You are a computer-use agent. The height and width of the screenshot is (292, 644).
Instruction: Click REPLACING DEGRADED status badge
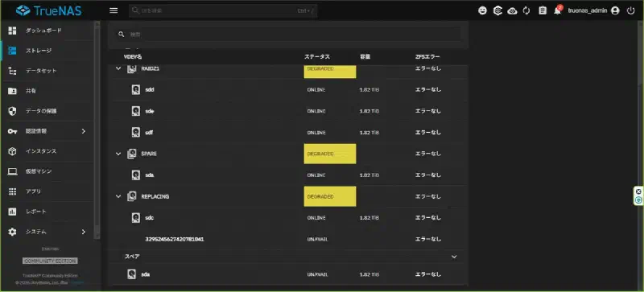point(330,196)
